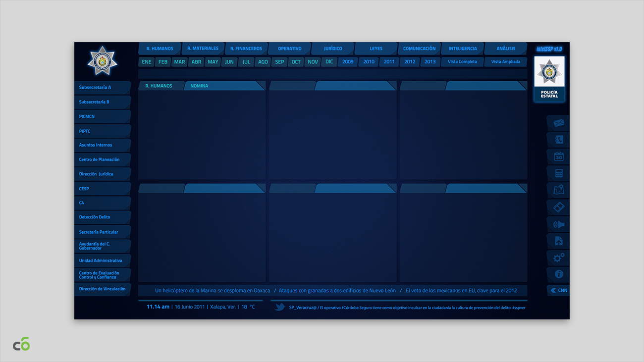
Task: Click corner triangle of NOMINA panel
Action: pyautogui.click(x=261, y=86)
